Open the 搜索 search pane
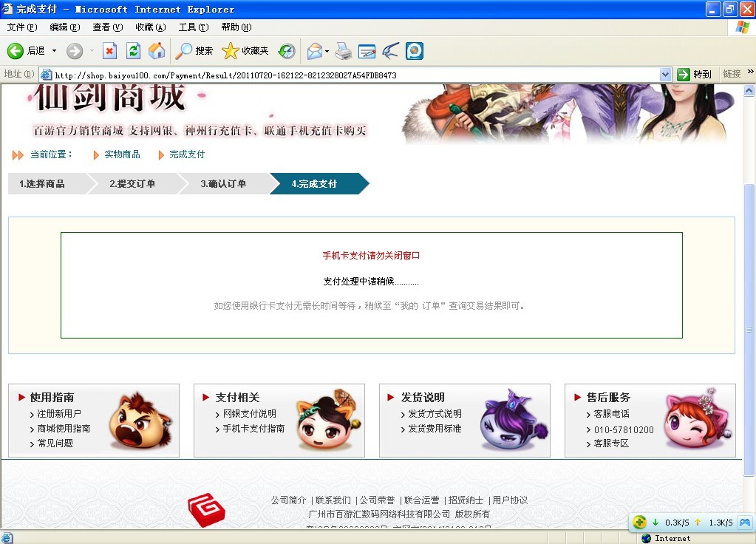 [194, 51]
